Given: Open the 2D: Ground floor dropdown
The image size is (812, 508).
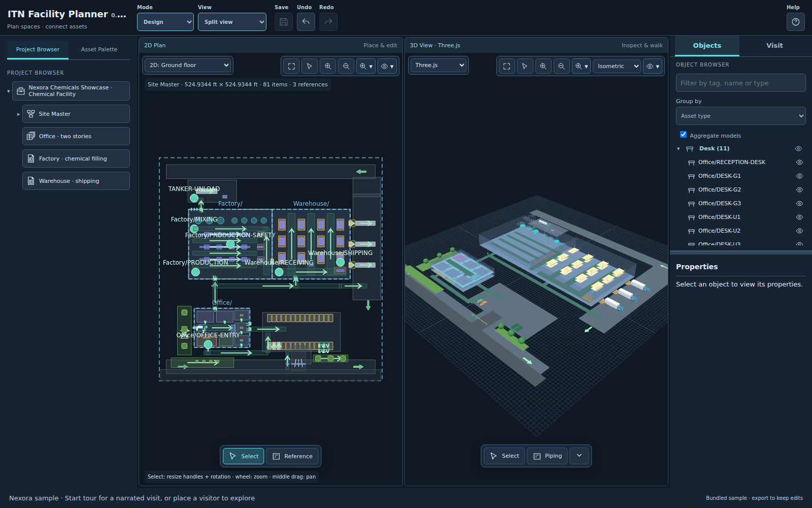Looking at the screenshot, I should pyautogui.click(x=188, y=65).
